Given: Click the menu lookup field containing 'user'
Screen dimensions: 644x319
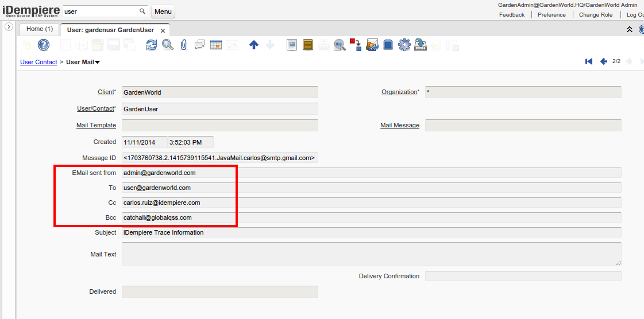Looking at the screenshot, I should point(101,11).
